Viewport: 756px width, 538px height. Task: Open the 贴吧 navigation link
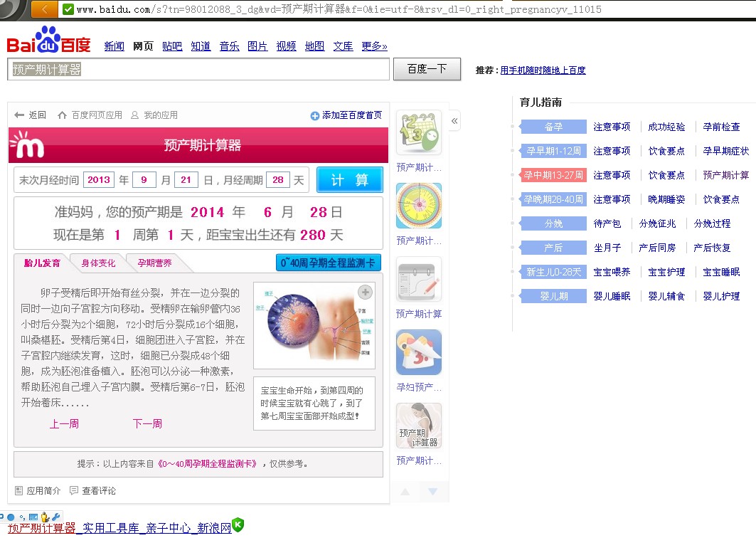[172, 46]
